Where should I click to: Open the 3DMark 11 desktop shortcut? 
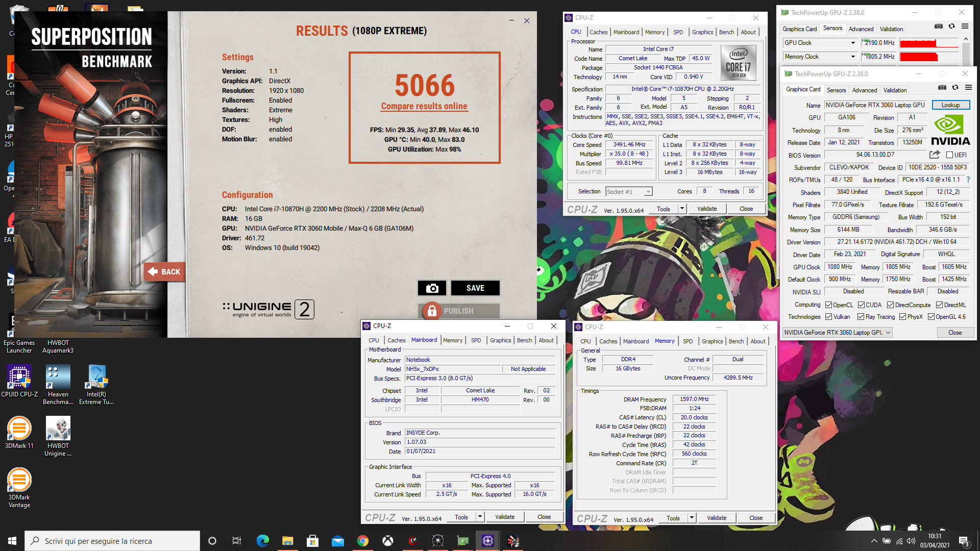point(19,433)
